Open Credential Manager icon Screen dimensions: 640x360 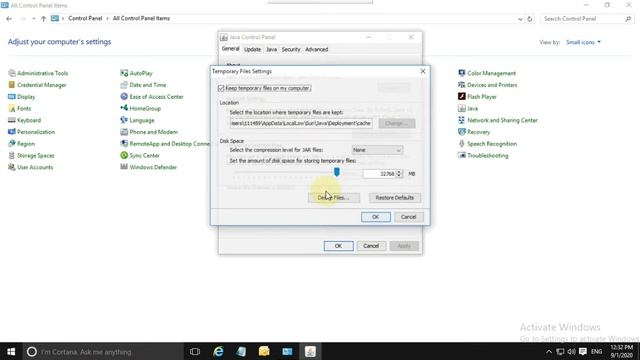point(37,85)
